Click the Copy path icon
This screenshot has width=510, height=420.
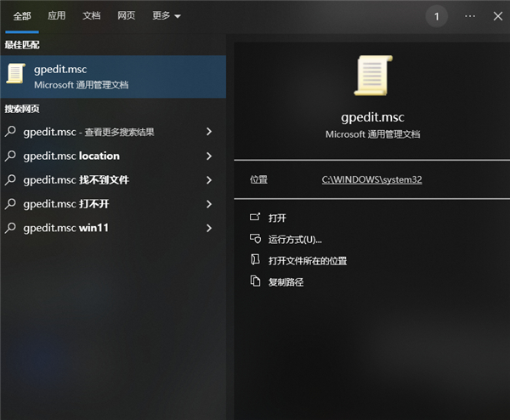[x=254, y=281]
